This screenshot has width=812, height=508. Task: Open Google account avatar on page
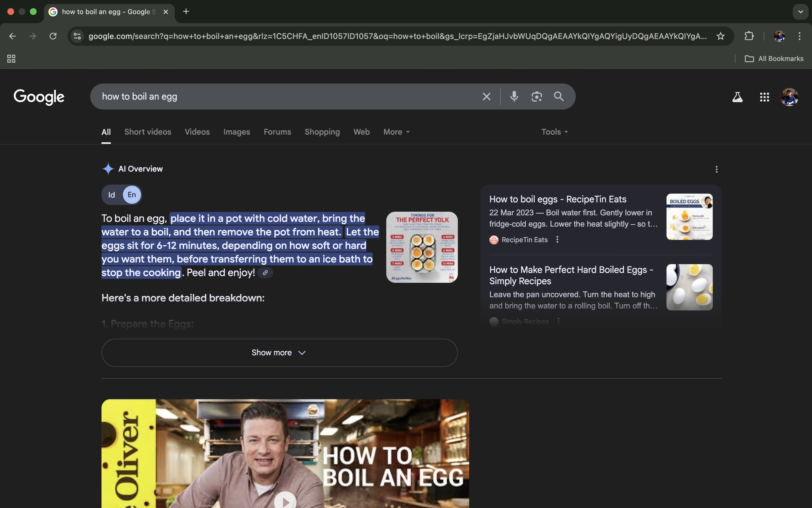pyautogui.click(x=789, y=97)
